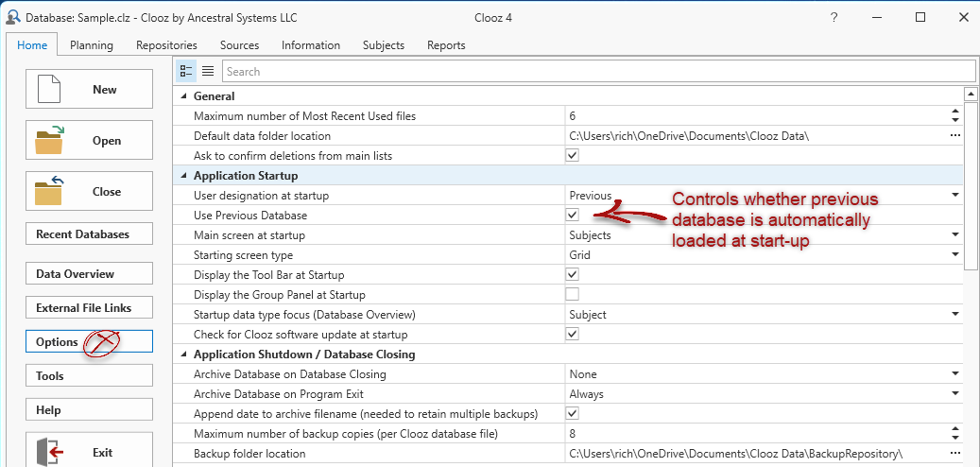
Task: Click the Open folder icon
Action: tap(49, 141)
